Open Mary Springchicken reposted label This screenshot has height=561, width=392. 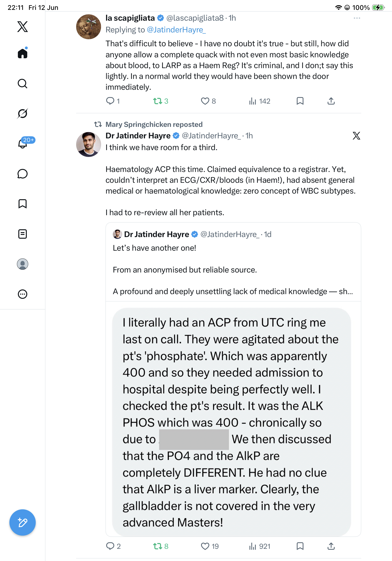pyautogui.click(x=154, y=124)
